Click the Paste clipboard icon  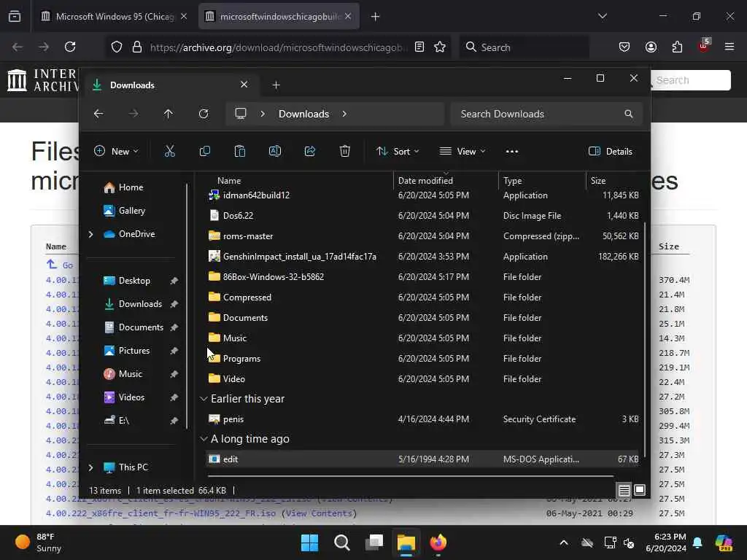tap(239, 152)
